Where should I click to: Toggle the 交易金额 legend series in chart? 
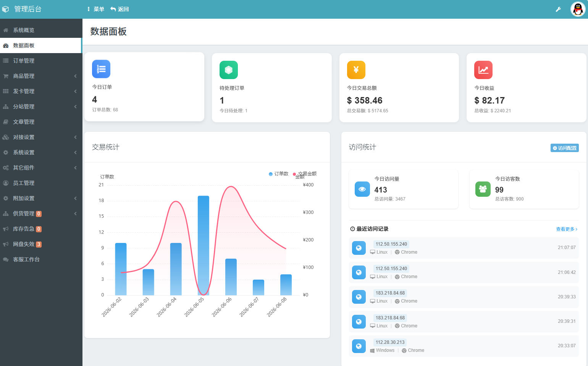(305, 174)
